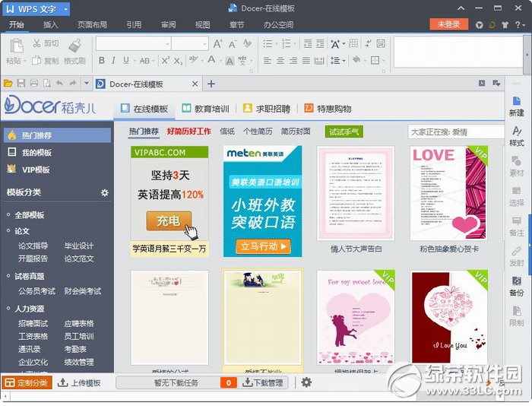Apply superscript formatting
Image resolution: width=532 pixels, height=406 pixels.
(x=165, y=60)
